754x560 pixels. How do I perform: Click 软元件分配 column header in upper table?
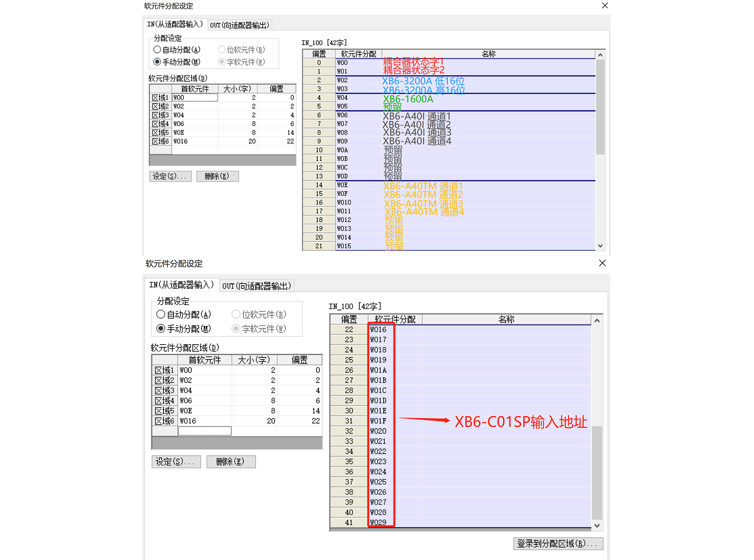click(359, 54)
